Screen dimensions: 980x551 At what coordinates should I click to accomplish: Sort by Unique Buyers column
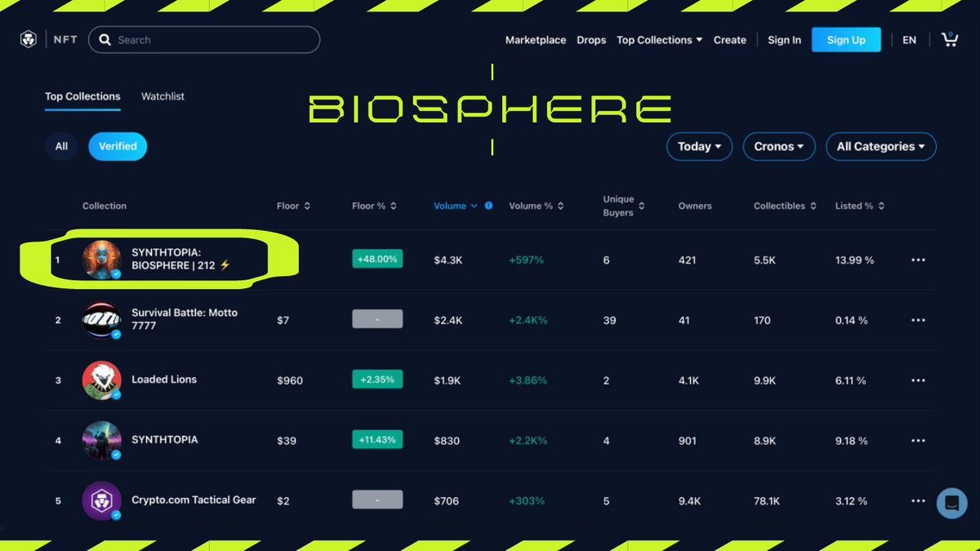(624, 206)
